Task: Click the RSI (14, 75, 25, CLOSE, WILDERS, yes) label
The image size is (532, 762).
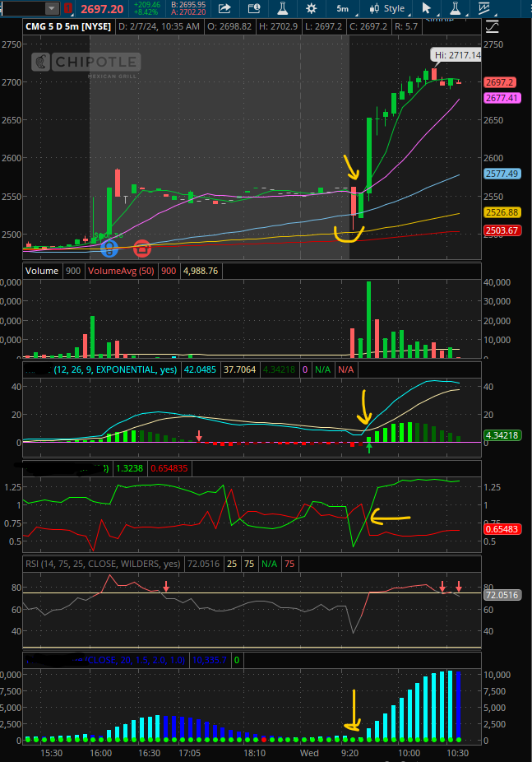Action: tap(103, 564)
